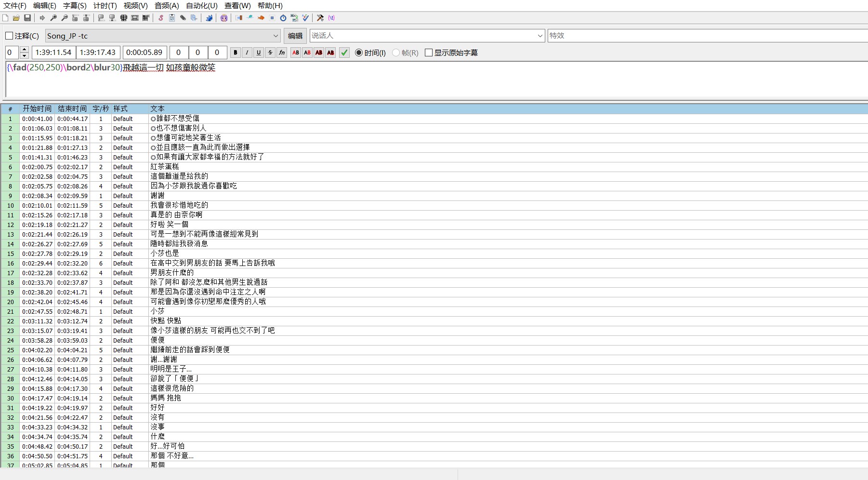
Task: Zoom in video with the magnifier plus icon
Action: (x=53, y=18)
